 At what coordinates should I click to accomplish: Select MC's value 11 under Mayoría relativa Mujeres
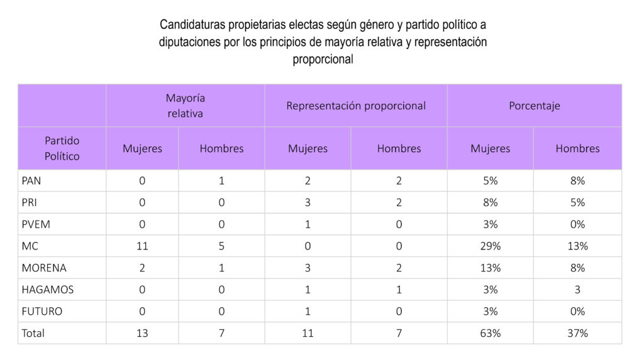point(142,246)
